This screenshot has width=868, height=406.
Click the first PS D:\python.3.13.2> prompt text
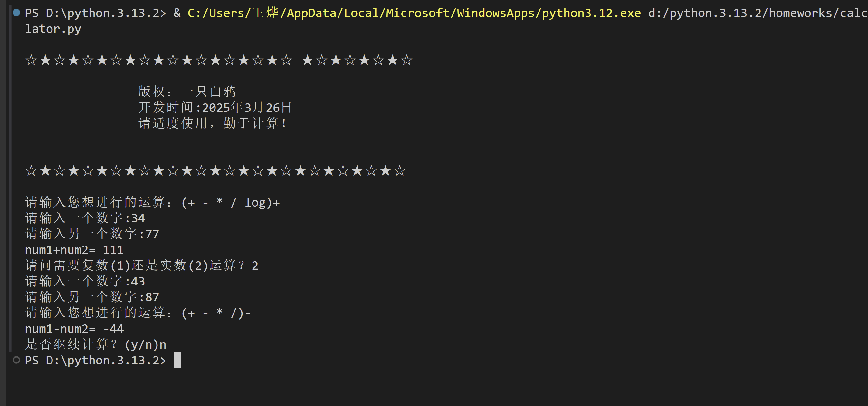pos(95,13)
